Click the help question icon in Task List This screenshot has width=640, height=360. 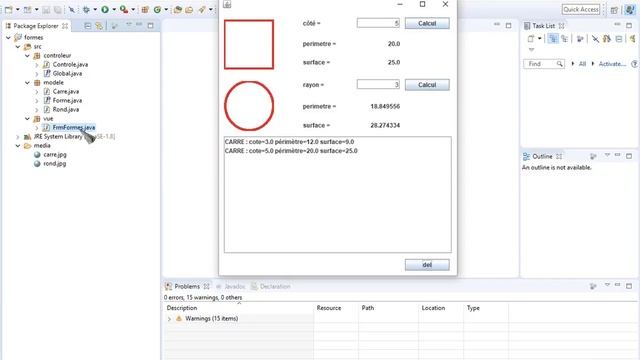634,64
